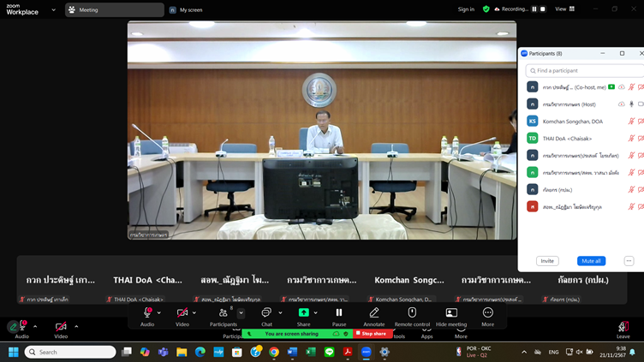
Task: Select the Komchan Songchan, DOA participant row
Action: point(582,122)
